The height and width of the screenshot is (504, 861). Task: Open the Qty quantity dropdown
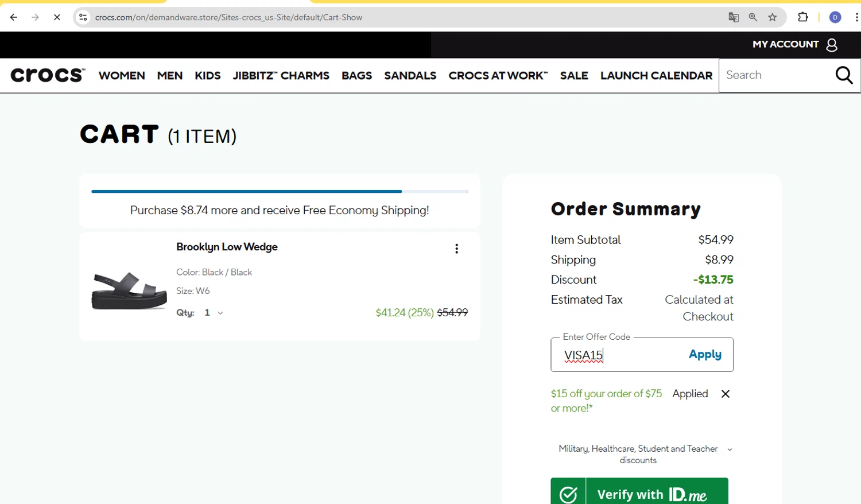pyautogui.click(x=214, y=313)
